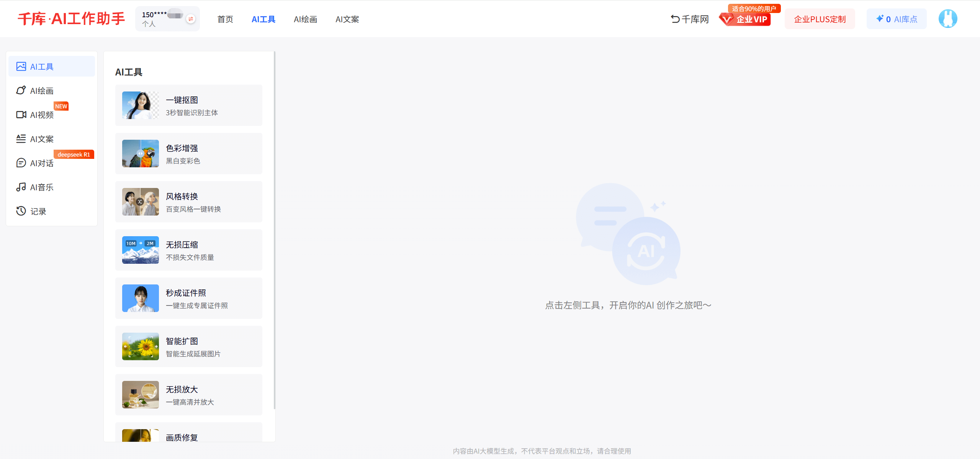Click the AI音乐 music note icon

click(x=21, y=187)
